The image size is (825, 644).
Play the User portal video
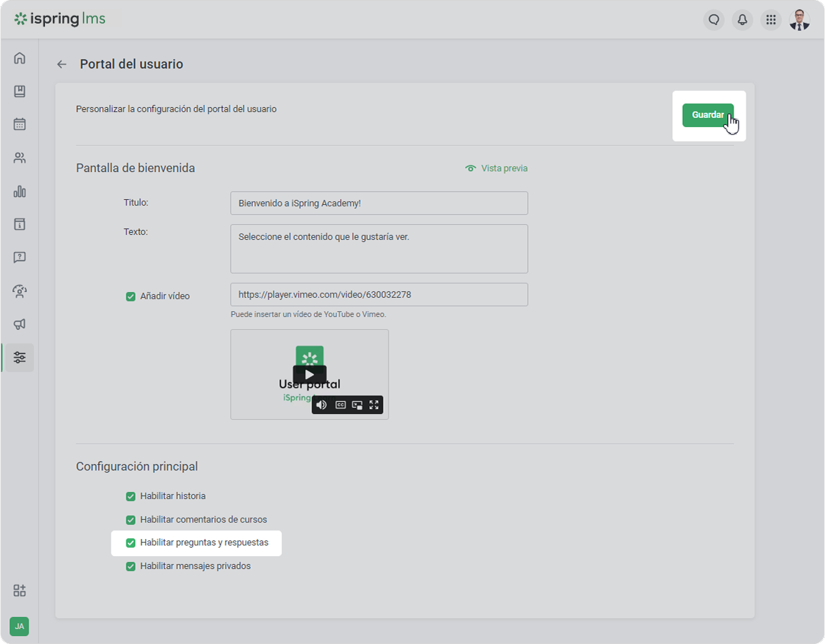click(x=309, y=374)
